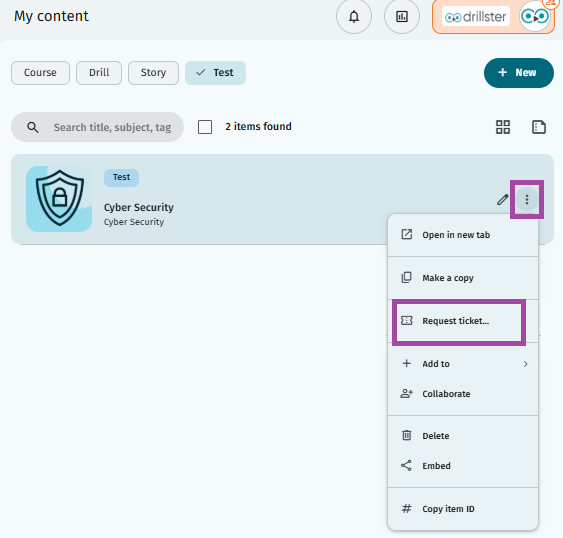Choose Copy item ID
The image size is (563, 538).
[x=463, y=509]
